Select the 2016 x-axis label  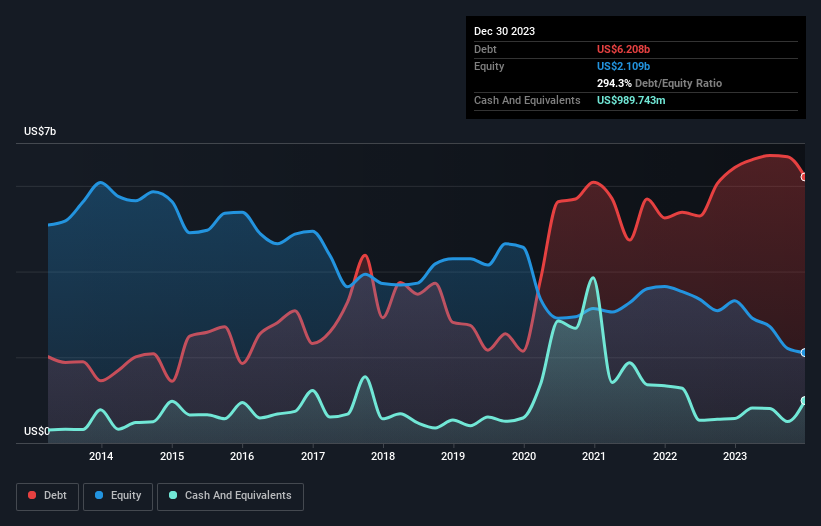tap(242, 456)
